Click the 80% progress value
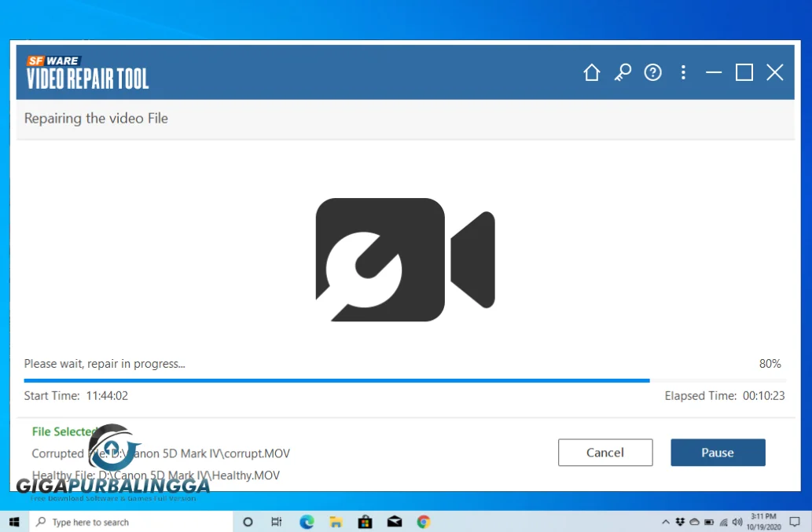 770,364
